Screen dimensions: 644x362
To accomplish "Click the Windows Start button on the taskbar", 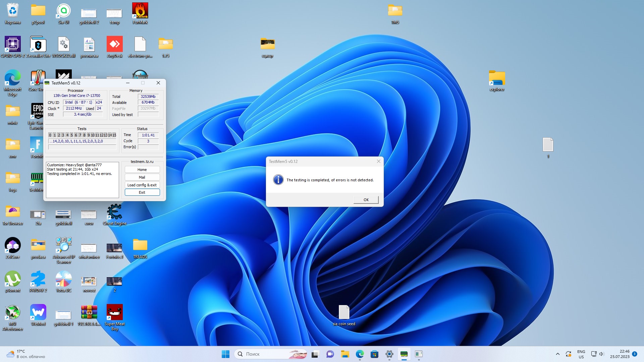I will pyautogui.click(x=225, y=354).
